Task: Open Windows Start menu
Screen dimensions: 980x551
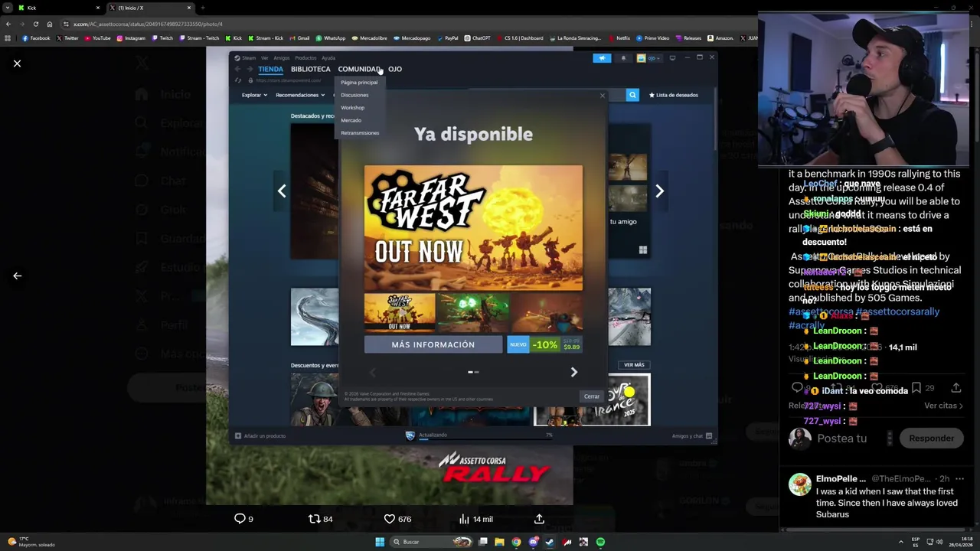Action: (x=380, y=542)
